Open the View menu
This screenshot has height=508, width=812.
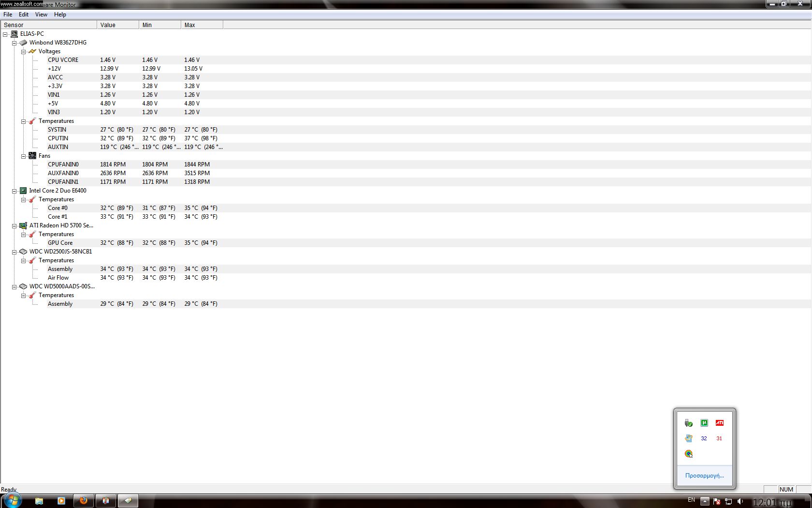point(41,15)
